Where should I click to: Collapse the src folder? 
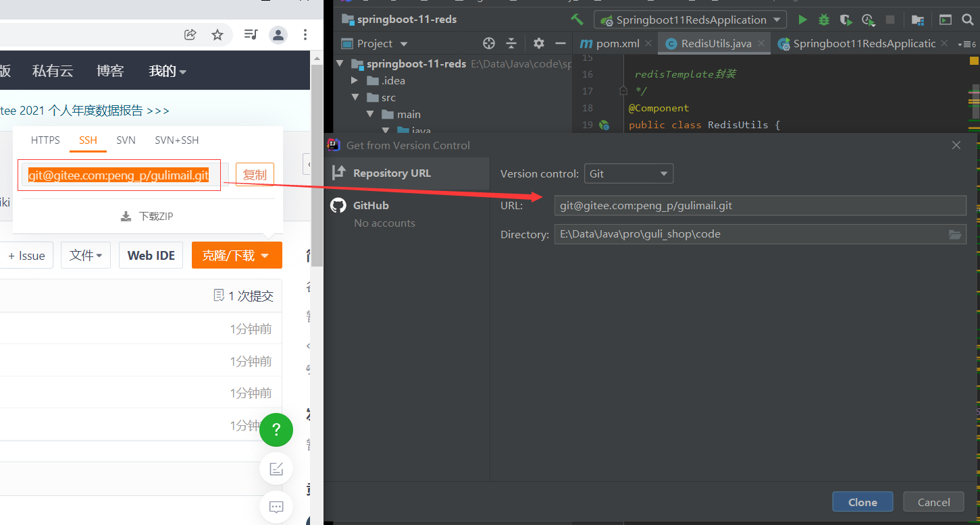click(355, 97)
